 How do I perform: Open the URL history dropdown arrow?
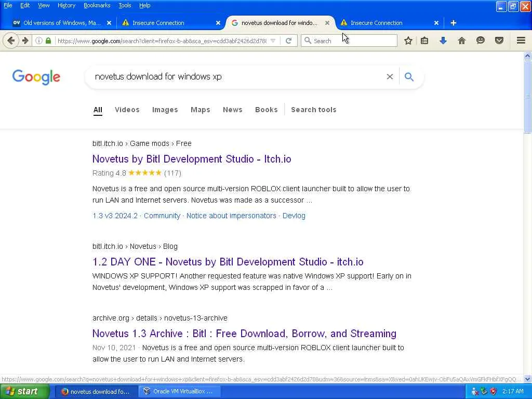point(273,41)
